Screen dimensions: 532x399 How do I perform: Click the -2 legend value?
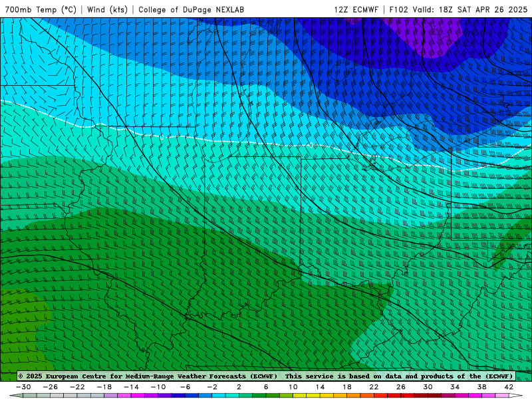212,387
